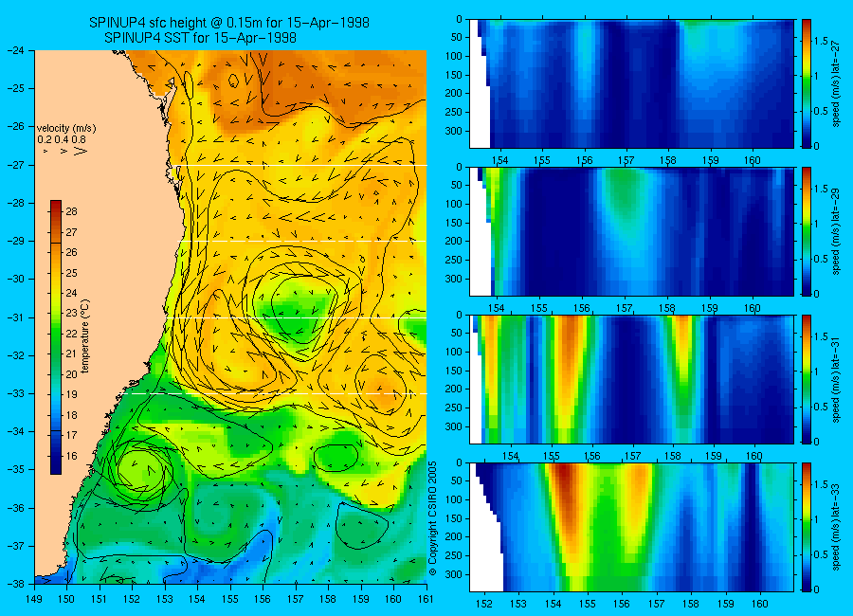The height and width of the screenshot is (616, 853).
Task: Click the 'temperature (°C)' color bar label
Action: (85, 336)
